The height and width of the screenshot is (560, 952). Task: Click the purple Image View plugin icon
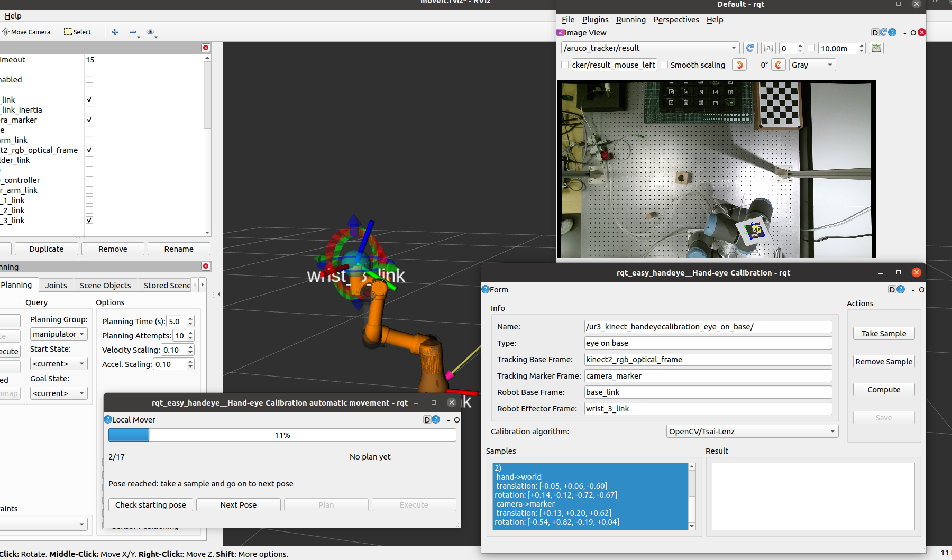pyautogui.click(x=561, y=32)
